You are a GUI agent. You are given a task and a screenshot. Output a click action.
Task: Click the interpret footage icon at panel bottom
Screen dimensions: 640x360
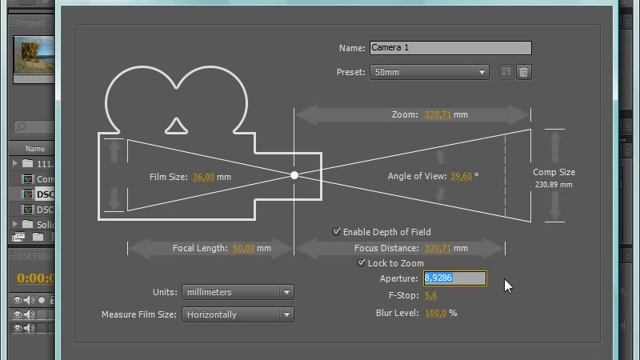(18, 237)
